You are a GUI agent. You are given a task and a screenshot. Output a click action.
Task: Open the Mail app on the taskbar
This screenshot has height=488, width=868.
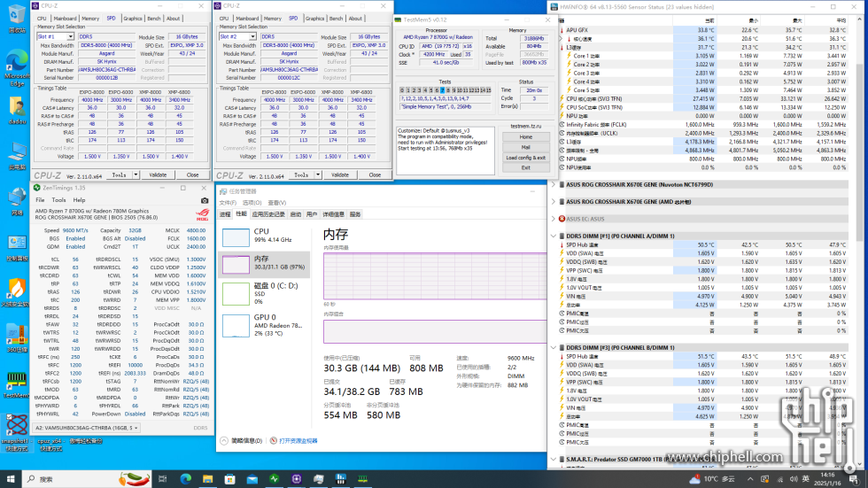[x=252, y=479]
